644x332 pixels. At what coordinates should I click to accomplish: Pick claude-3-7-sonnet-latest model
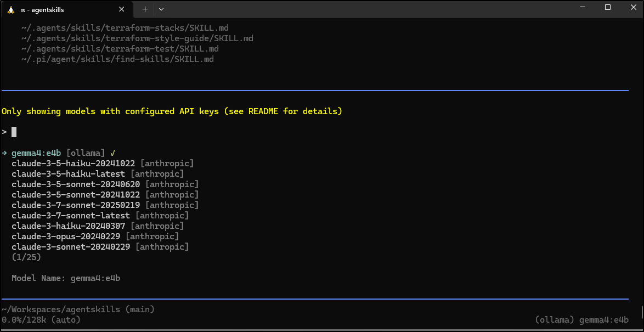[x=71, y=216]
